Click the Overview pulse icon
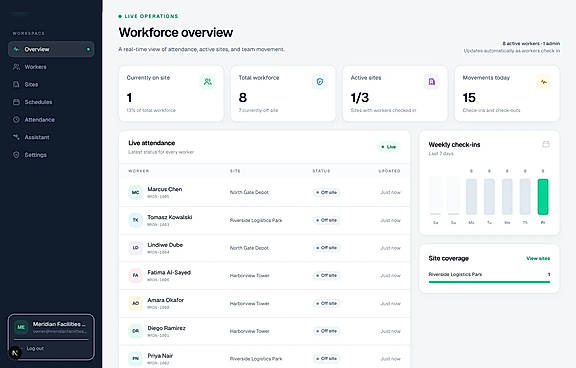 point(16,49)
